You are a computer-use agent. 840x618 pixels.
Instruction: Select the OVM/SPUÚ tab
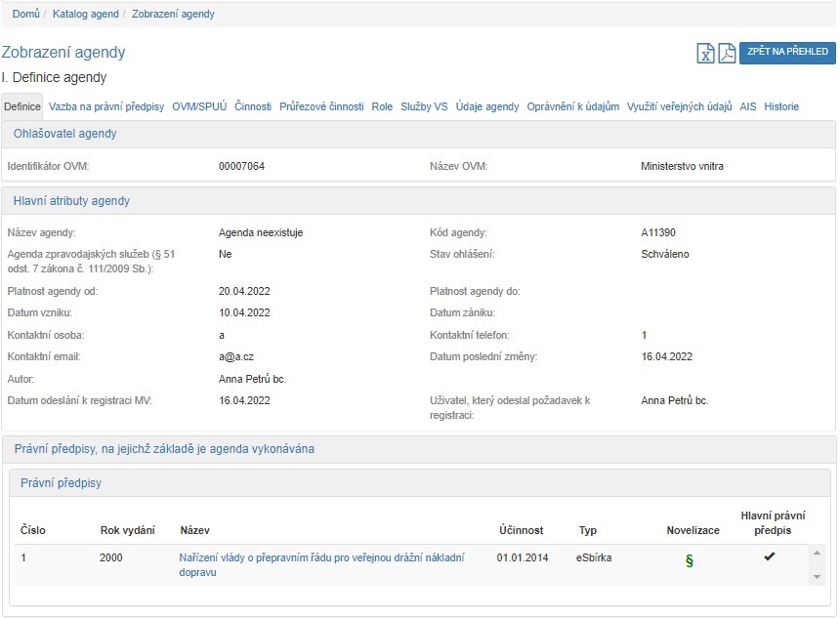coord(199,106)
